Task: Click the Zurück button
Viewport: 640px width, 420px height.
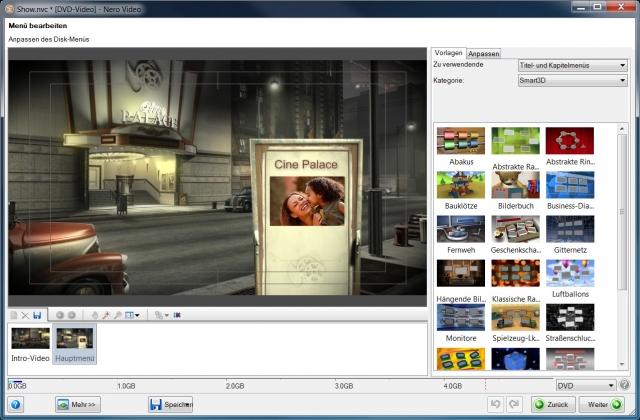Action: coord(553,404)
